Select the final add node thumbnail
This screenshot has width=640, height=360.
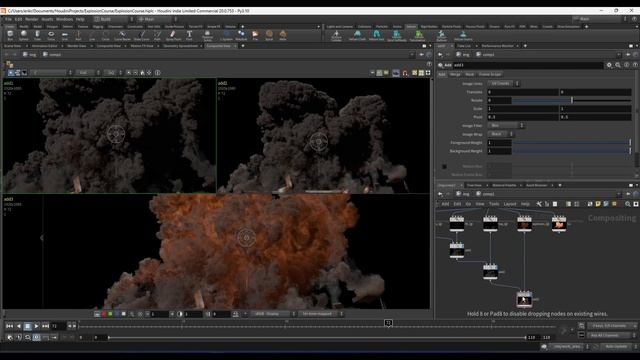pos(524,300)
